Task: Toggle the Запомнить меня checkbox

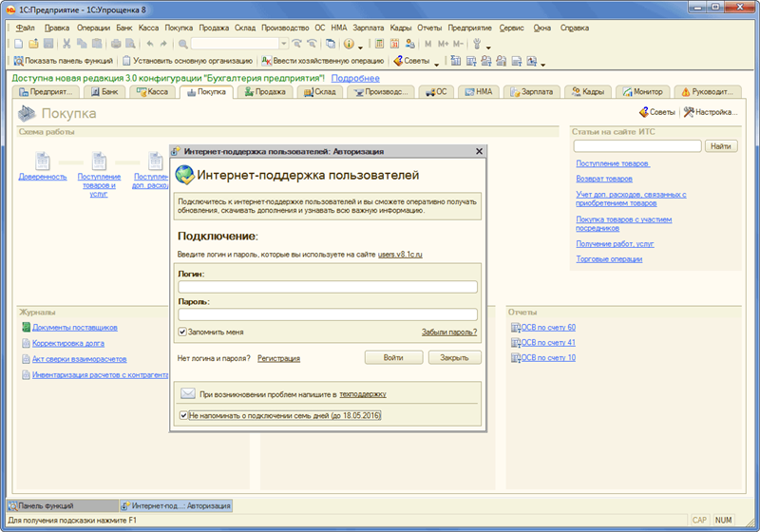Action: [x=182, y=332]
